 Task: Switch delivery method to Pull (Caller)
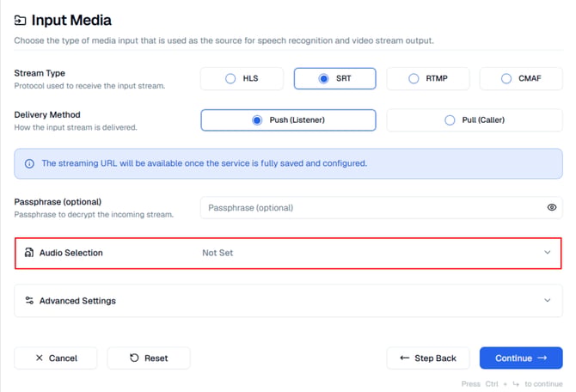(475, 119)
